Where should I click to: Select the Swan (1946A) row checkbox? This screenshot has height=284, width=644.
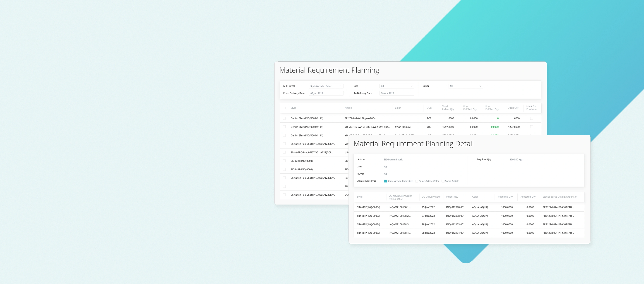click(x=284, y=127)
